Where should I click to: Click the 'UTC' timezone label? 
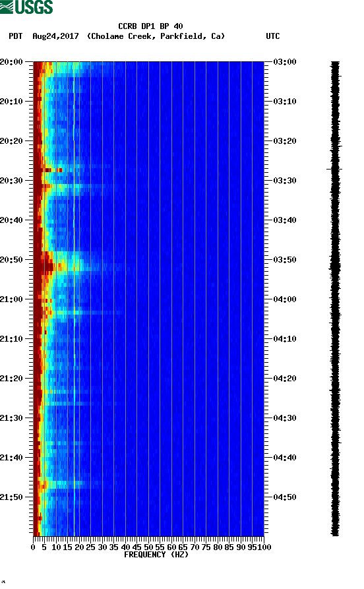pos(273,36)
